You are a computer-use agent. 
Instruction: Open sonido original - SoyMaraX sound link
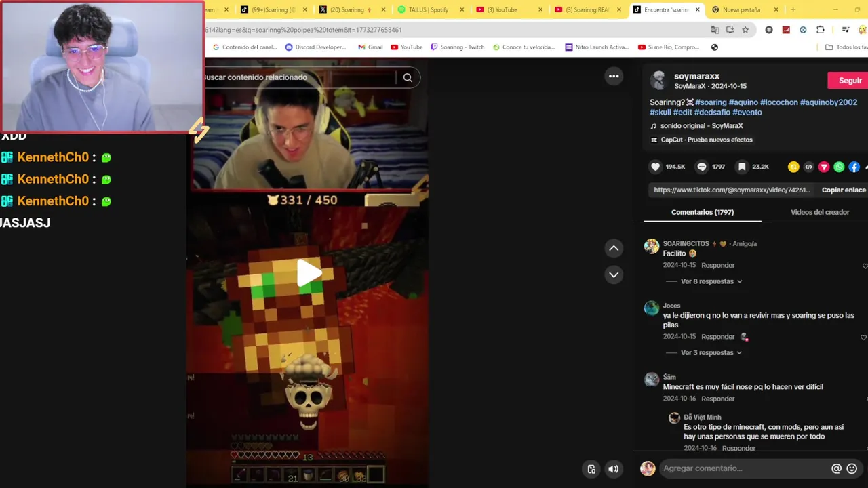701,126
